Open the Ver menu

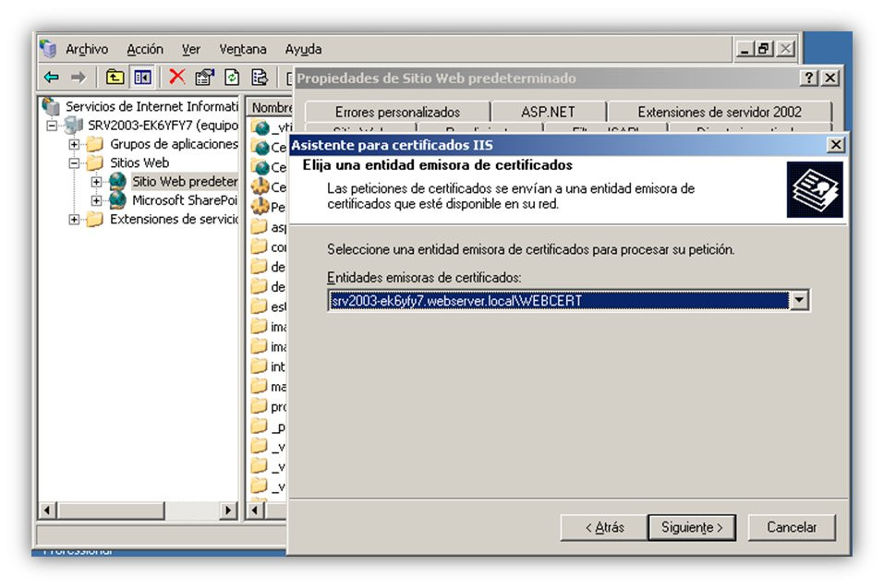pos(190,50)
